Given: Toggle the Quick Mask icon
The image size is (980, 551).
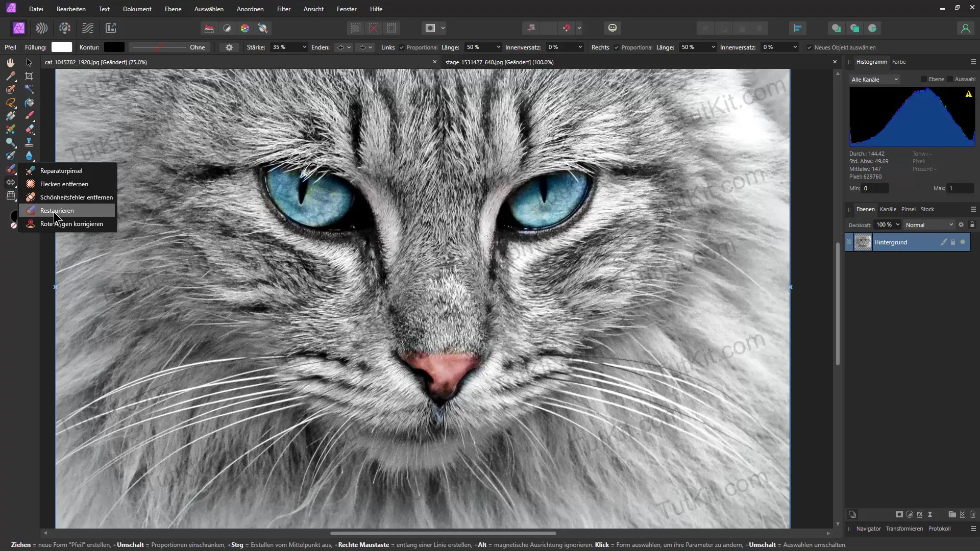Looking at the screenshot, I should pyautogui.click(x=430, y=28).
